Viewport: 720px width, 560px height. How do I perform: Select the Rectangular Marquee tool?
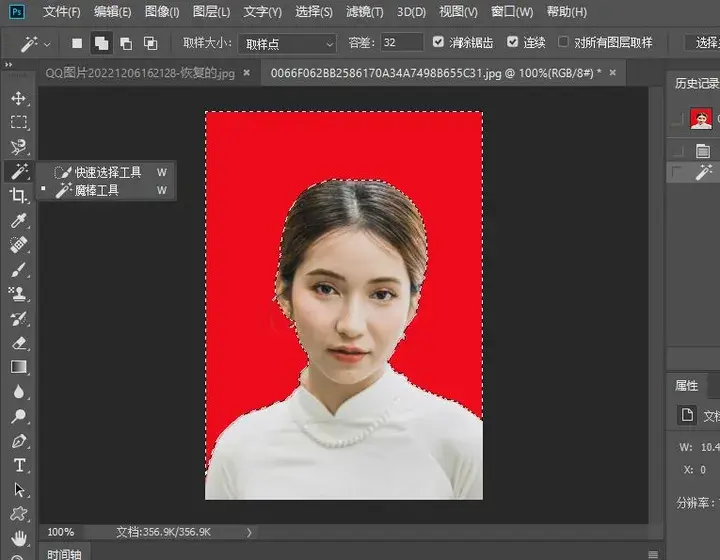click(x=18, y=123)
